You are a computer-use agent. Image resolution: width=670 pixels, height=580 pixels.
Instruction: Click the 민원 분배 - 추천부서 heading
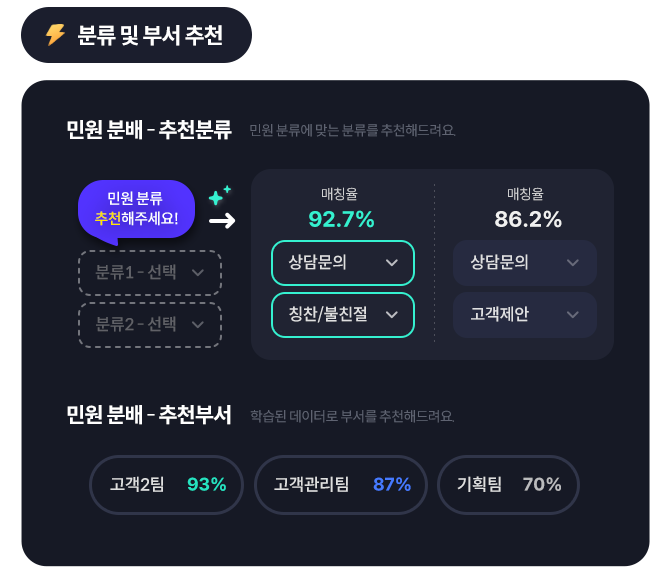tap(149, 415)
